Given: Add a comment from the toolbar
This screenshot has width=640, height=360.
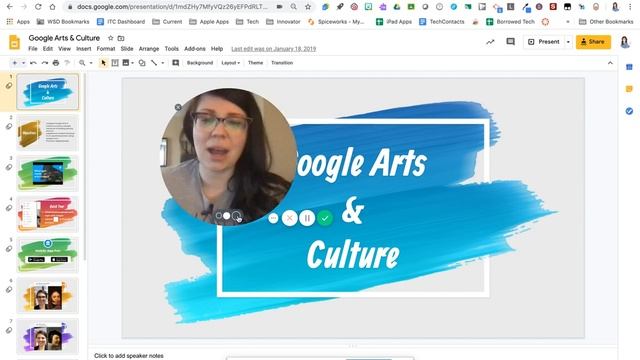Looking at the screenshot, I should [176, 63].
